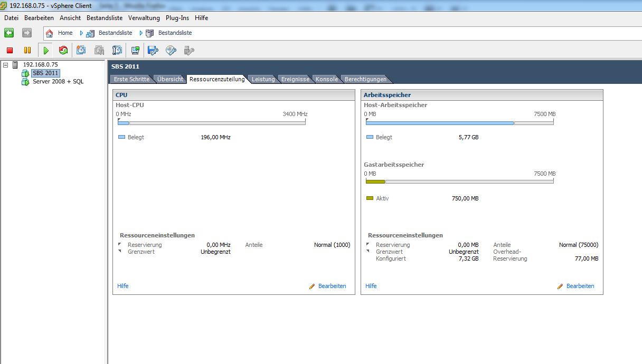Click the Gastarbeitsspeicher usage bar
This screenshot has height=364, width=642.
point(460,181)
